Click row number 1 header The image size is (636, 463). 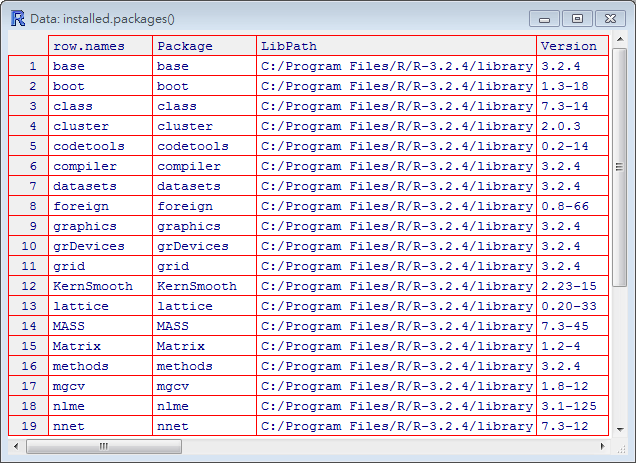coord(28,66)
